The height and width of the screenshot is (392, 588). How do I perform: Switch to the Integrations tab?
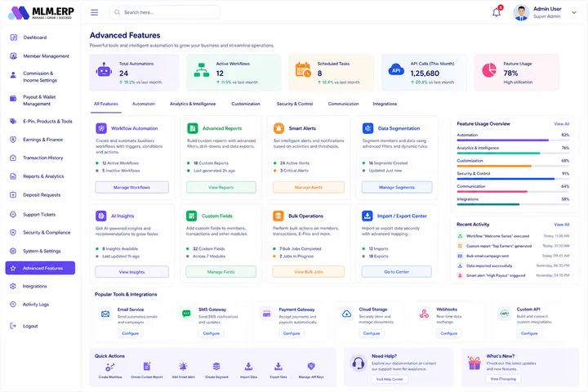pos(385,104)
